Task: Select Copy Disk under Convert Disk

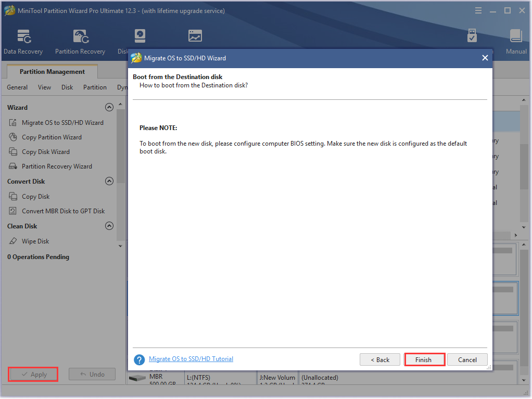Action: (x=35, y=196)
